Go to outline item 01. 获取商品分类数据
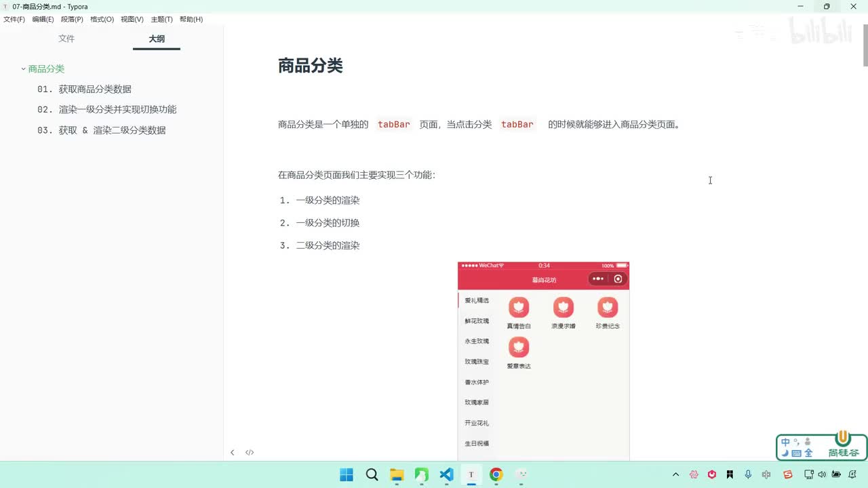 [x=84, y=89]
